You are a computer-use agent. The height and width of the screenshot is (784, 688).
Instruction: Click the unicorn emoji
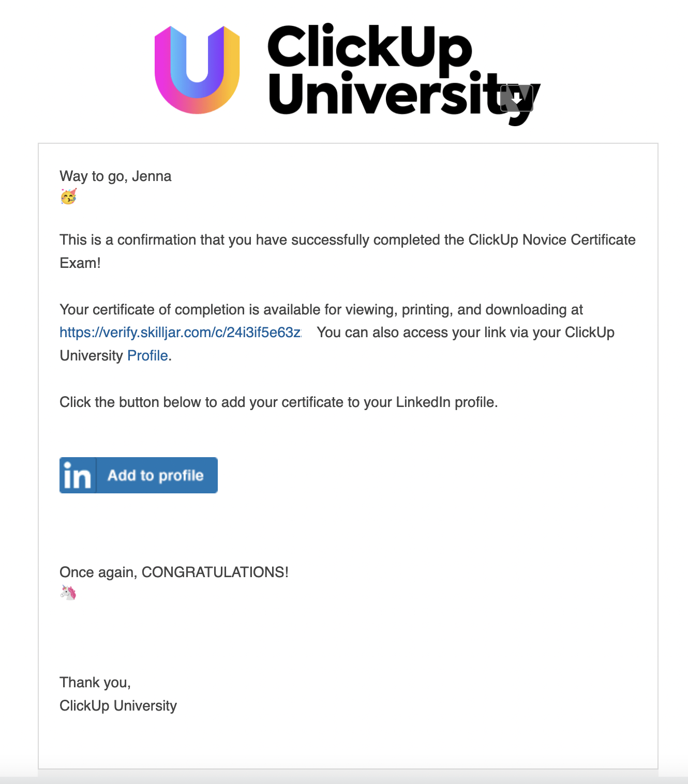point(68,592)
